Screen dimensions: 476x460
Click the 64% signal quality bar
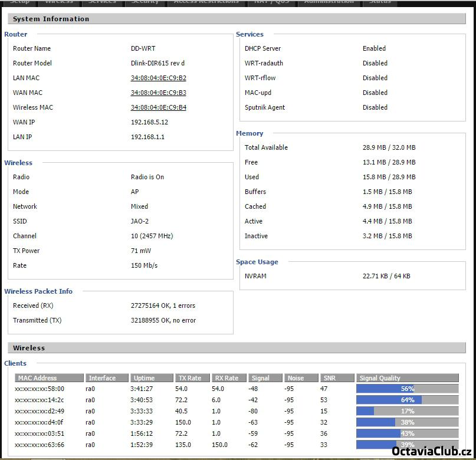coord(407,400)
